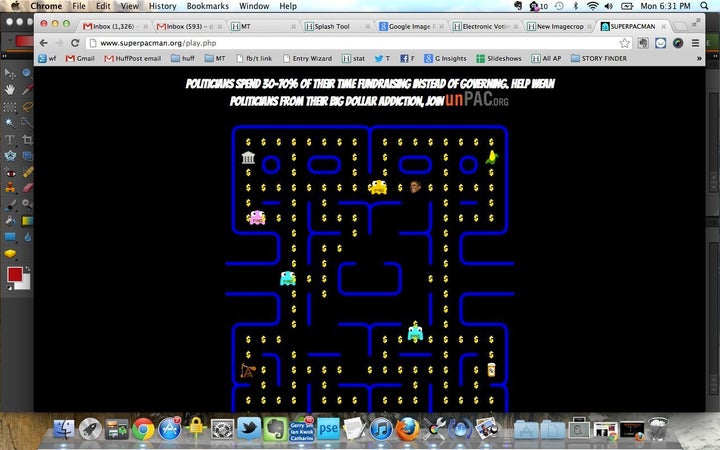Switch to the 'Electronic Vot' tab
The image size is (720, 450).
tap(484, 26)
